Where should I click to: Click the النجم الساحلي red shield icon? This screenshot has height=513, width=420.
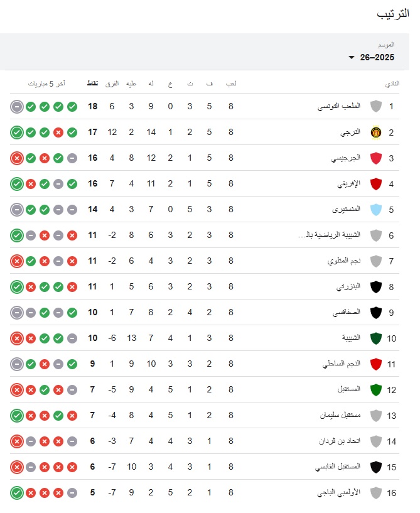[376, 364]
